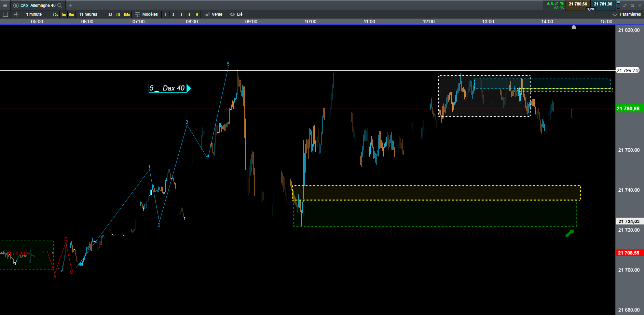644x315 pixels.
Task: Switch to the 1m timeframe shortcut
Action: click(x=64, y=14)
